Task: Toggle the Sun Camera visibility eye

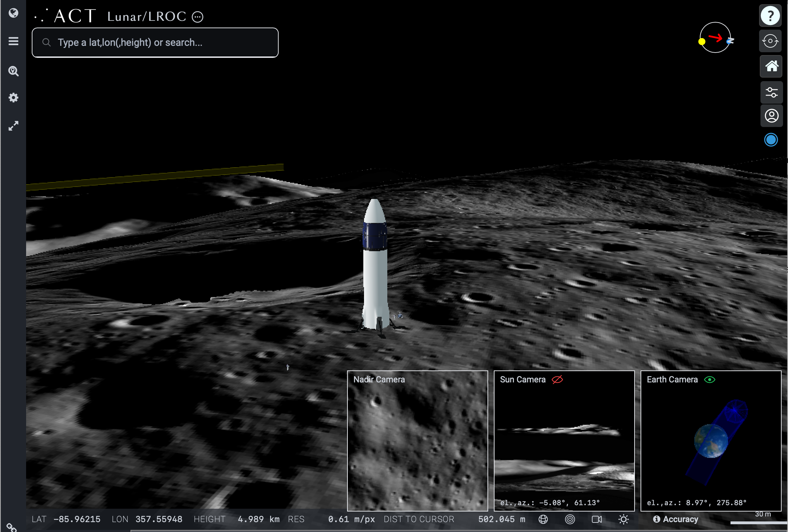Action: (x=557, y=380)
